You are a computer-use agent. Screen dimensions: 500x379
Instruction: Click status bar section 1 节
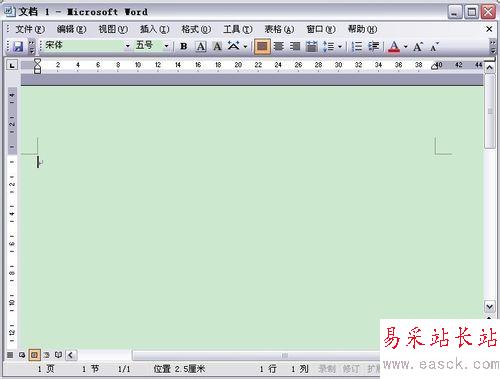pyautogui.click(x=91, y=369)
